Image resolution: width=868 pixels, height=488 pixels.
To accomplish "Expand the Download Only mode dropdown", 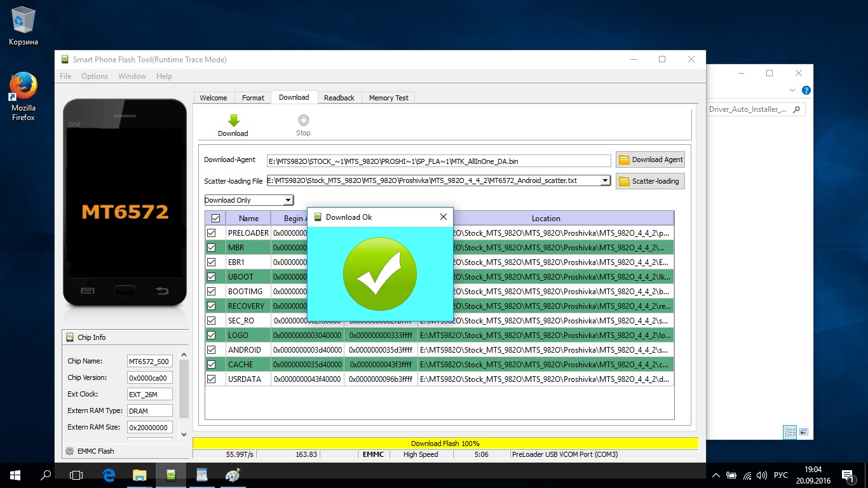I will click(288, 200).
